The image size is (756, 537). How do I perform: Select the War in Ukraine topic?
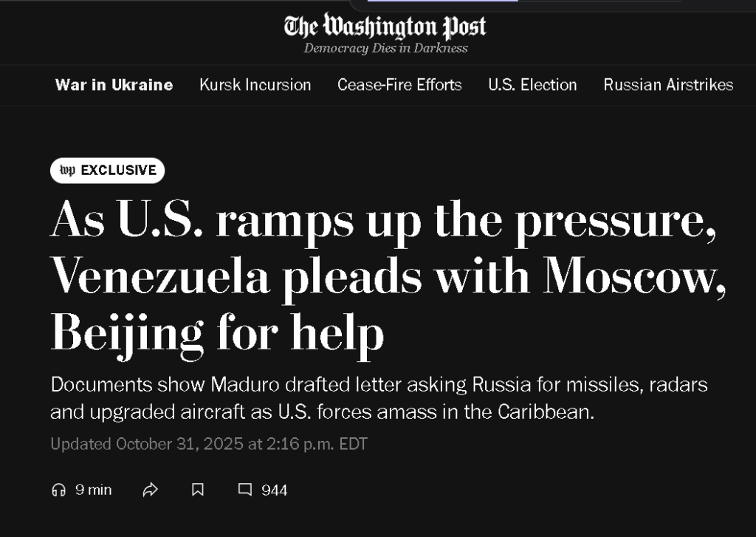tap(114, 85)
